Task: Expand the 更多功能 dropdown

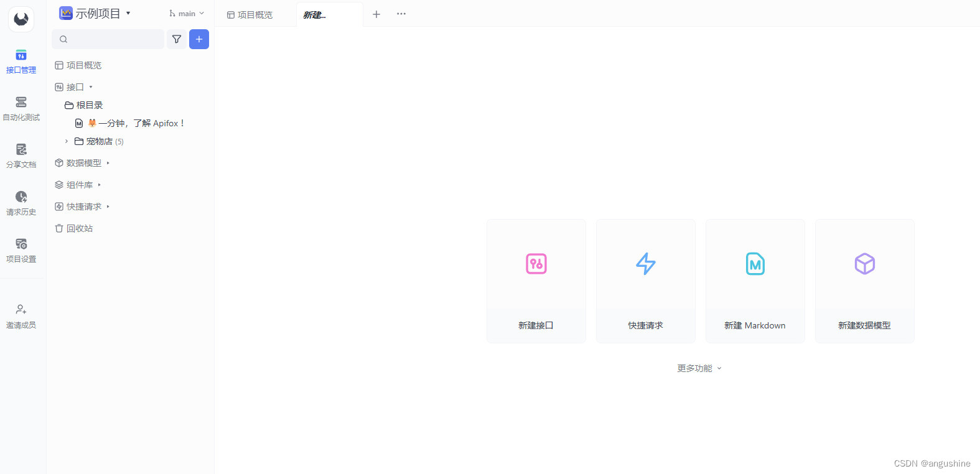Action: (699, 368)
